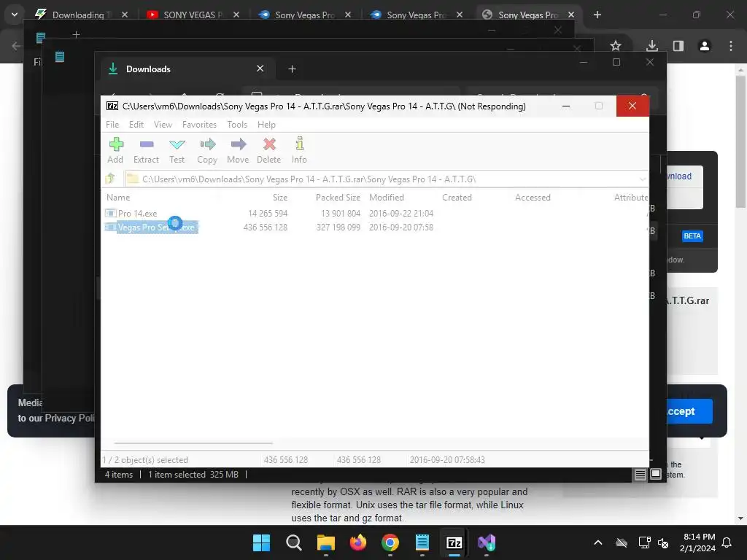Screen dimensions: 747x560
Task: Sort by Modified column header
Action: coord(387,197)
